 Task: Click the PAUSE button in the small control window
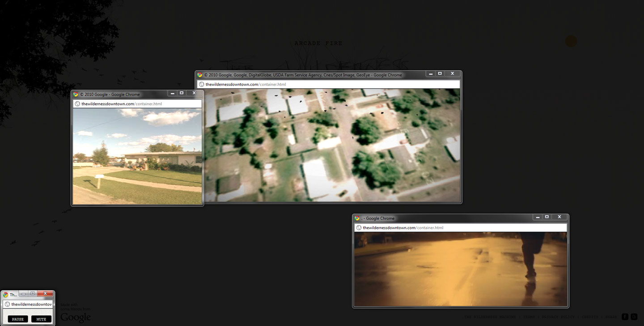pos(18,319)
